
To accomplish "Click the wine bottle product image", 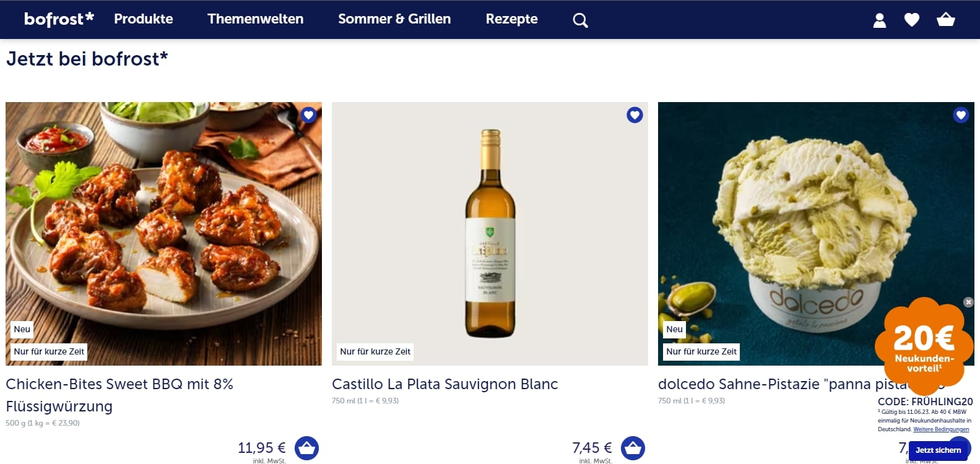I will [490, 233].
